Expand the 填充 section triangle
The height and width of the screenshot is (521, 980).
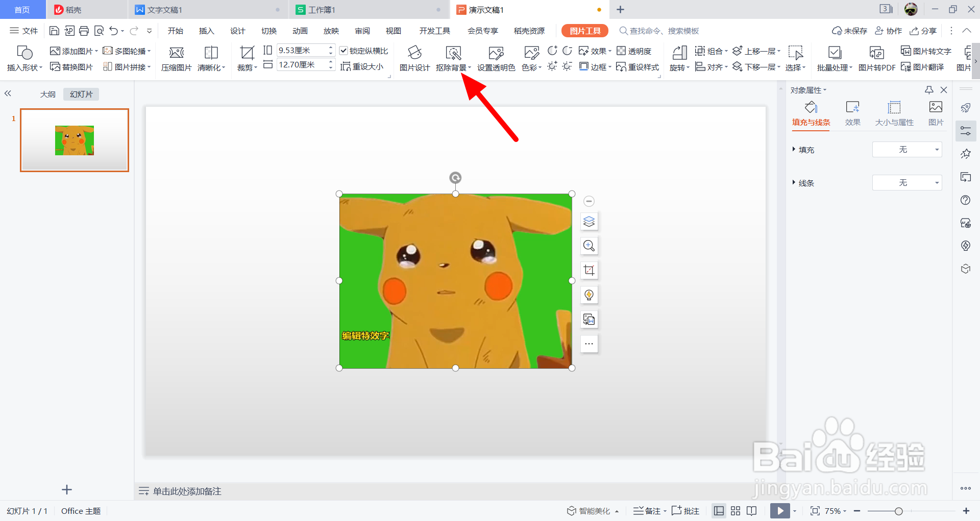click(x=794, y=149)
